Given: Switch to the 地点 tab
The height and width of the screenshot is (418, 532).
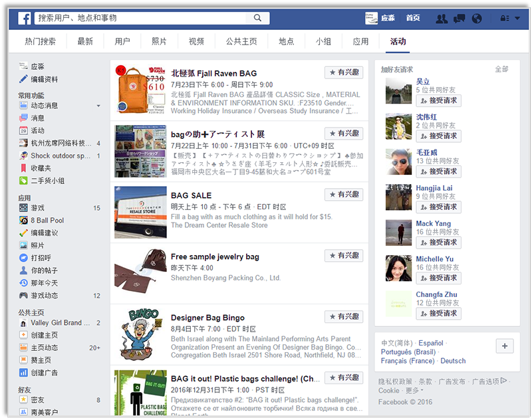Looking at the screenshot, I should (x=287, y=41).
